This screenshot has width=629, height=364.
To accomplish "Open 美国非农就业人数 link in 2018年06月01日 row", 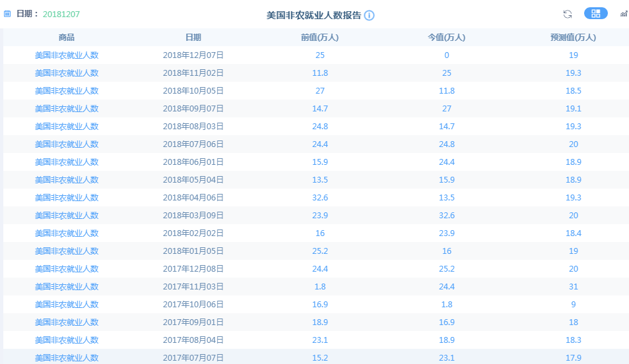I will (x=67, y=162).
